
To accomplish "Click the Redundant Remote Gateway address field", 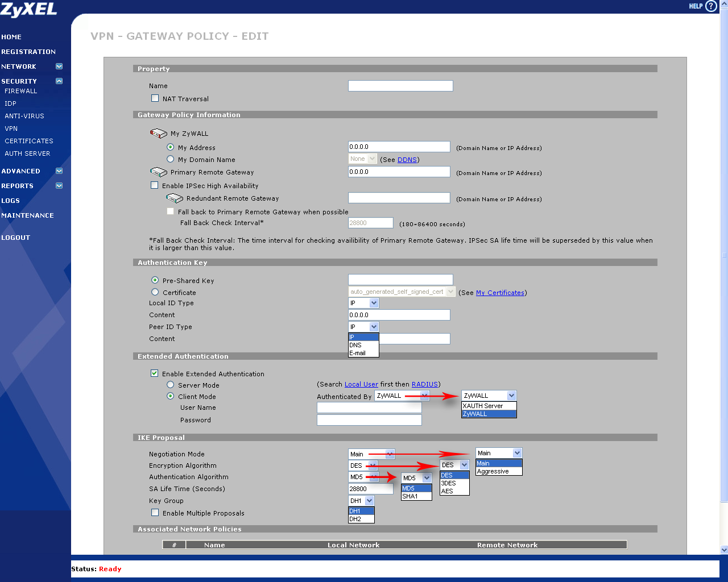I will (x=399, y=198).
